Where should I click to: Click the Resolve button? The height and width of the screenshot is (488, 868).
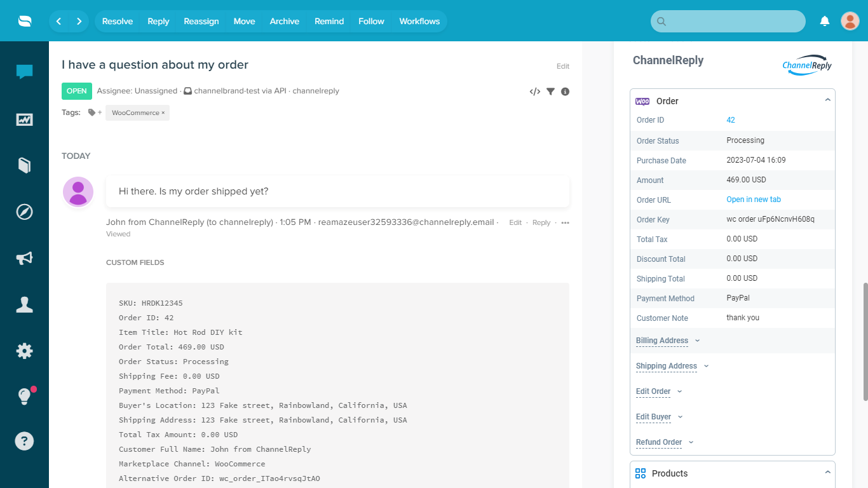click(118, 21)
